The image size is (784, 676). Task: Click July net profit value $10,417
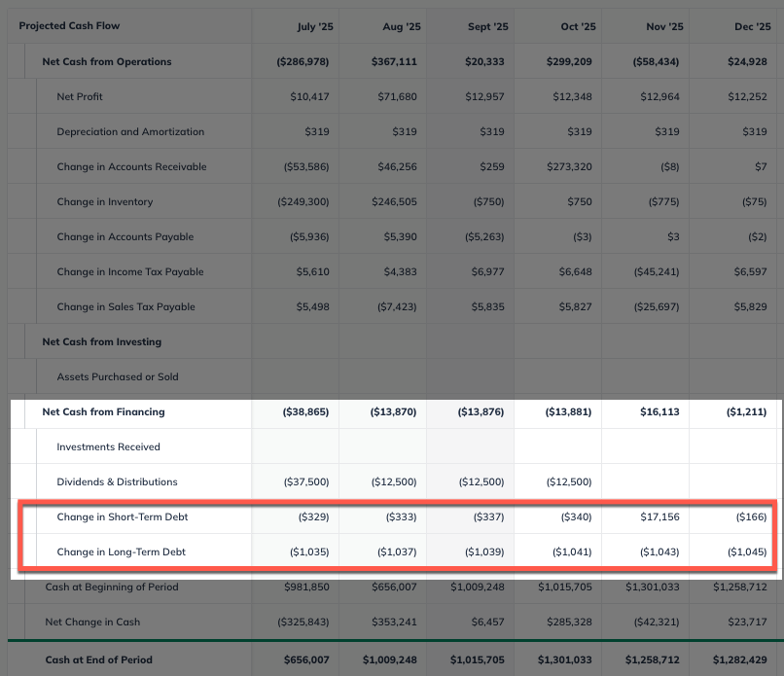click(x=309, y=96)
